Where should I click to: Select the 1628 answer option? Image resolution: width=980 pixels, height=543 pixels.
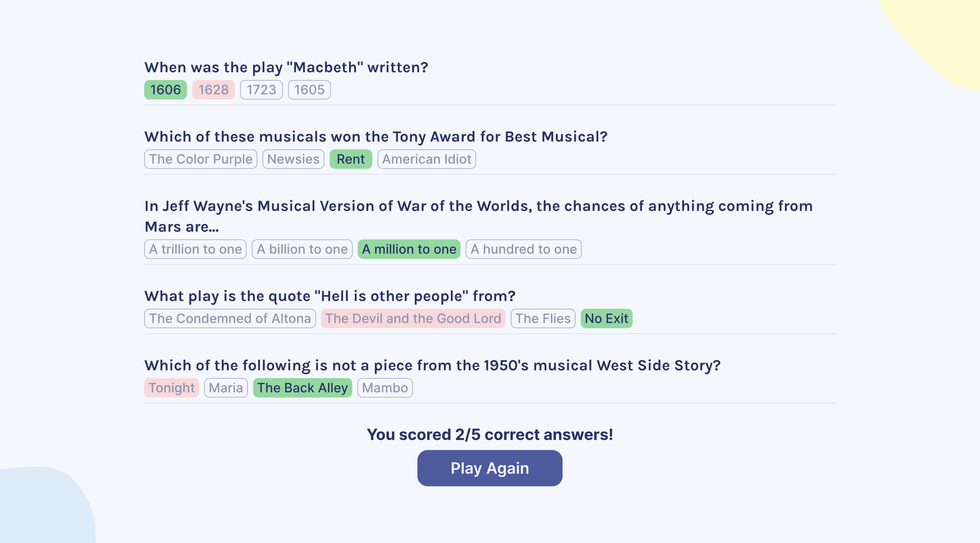tap(214, 90)
